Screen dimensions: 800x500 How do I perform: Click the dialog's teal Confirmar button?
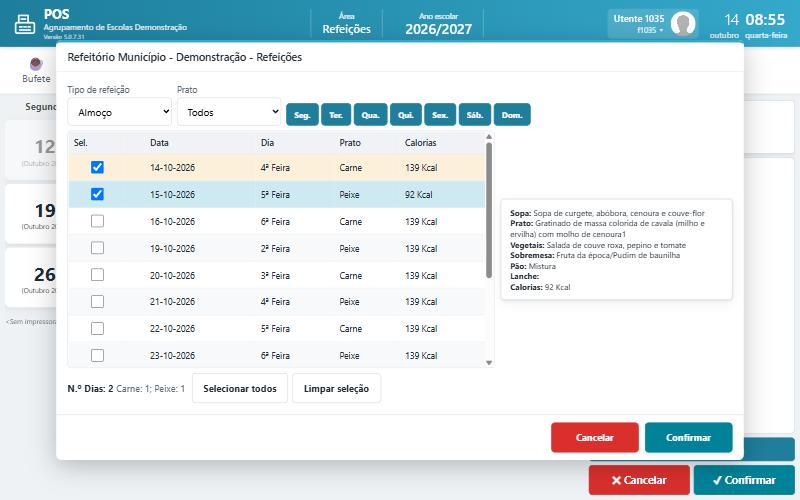[x=688, y=437]
